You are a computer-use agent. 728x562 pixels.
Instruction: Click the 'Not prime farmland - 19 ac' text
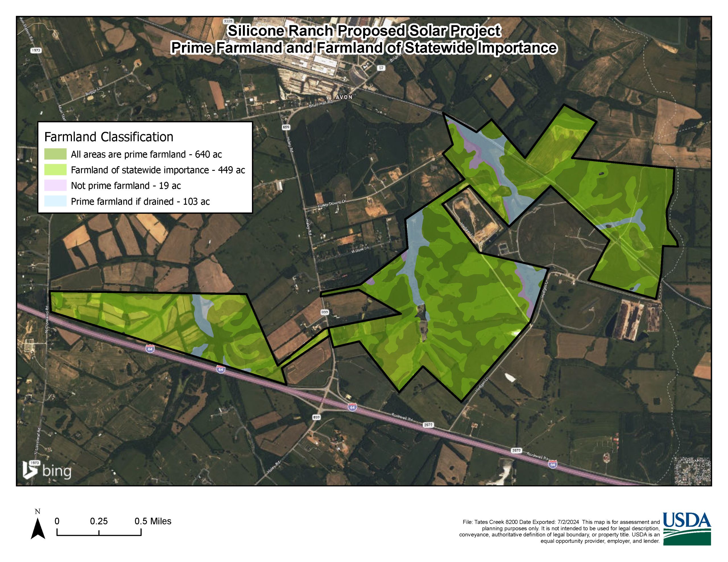[126, 186]
